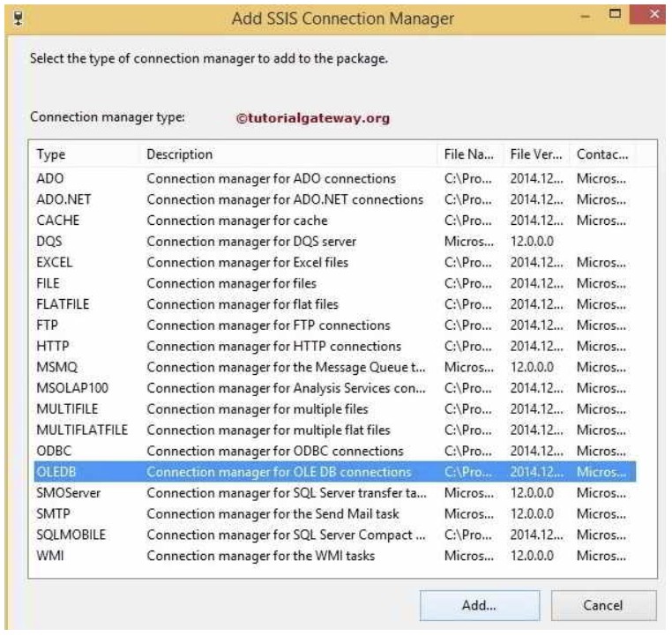Click the File Ver... column header
This screenshot has height=636, width=672.
(x=536, y=154)
